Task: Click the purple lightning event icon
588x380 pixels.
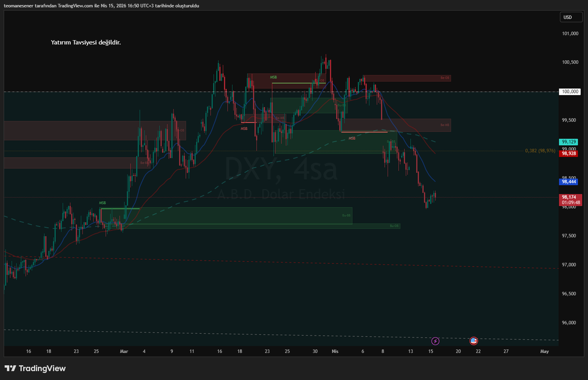Action: 435,341
